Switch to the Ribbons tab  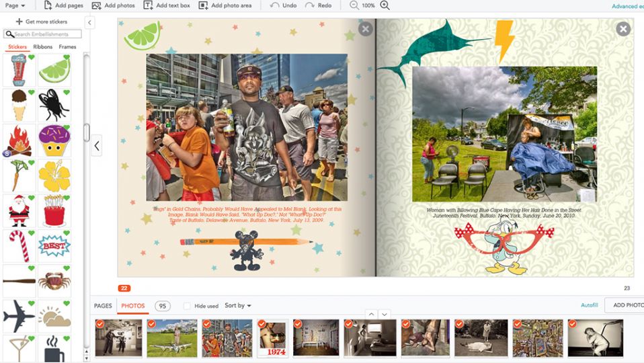(x=43, y=47)
